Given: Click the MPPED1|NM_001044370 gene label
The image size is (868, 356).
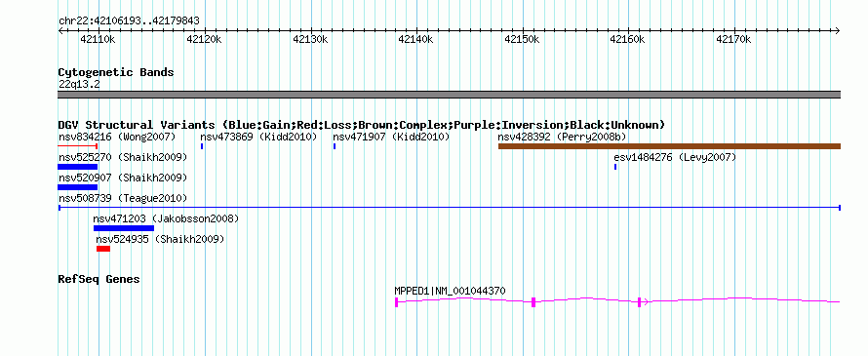Looking at the screenshot, I should coord(450,292).
